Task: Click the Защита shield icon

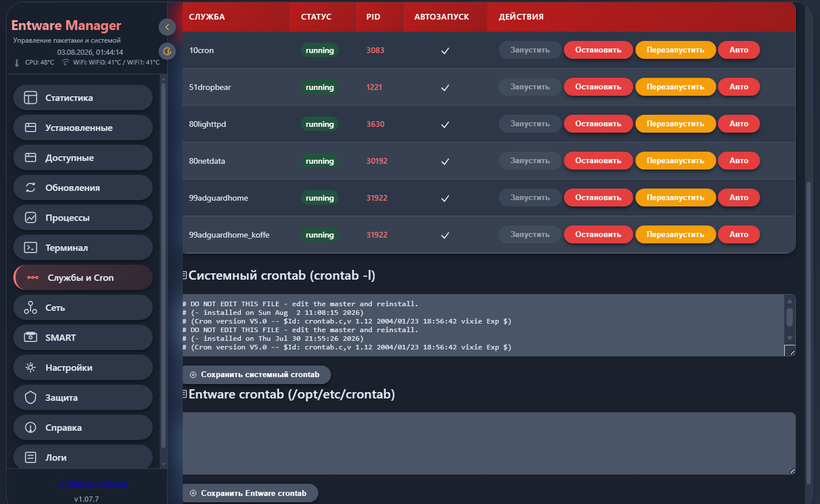Action: pyautogui.click(x=31, y=397)
